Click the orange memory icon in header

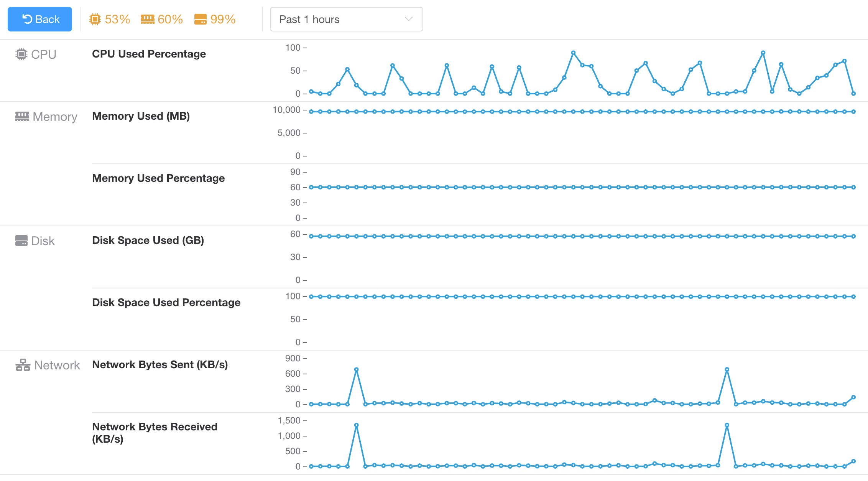point(147,19)
